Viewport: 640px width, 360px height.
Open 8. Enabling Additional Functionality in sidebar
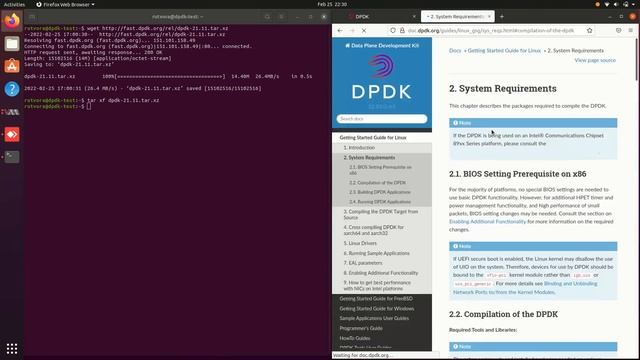click(x=381, y=273)
